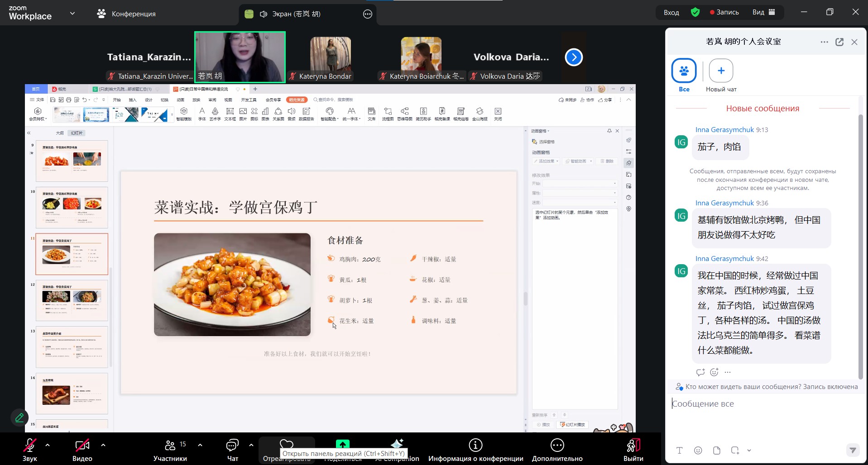Screen dimensions: 868x465
Task: Expand audio options arrow next to Звук
Action: pyautogui.click(x=48, y=445)
